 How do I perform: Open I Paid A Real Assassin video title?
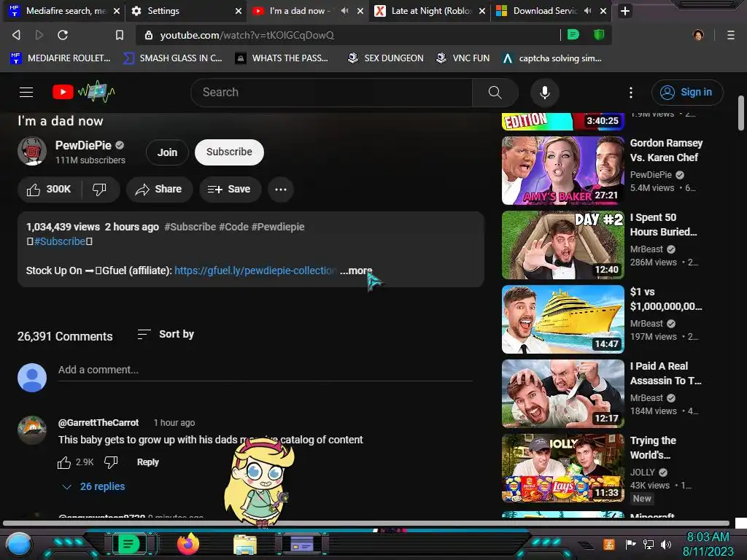click(x=665, y=373)
